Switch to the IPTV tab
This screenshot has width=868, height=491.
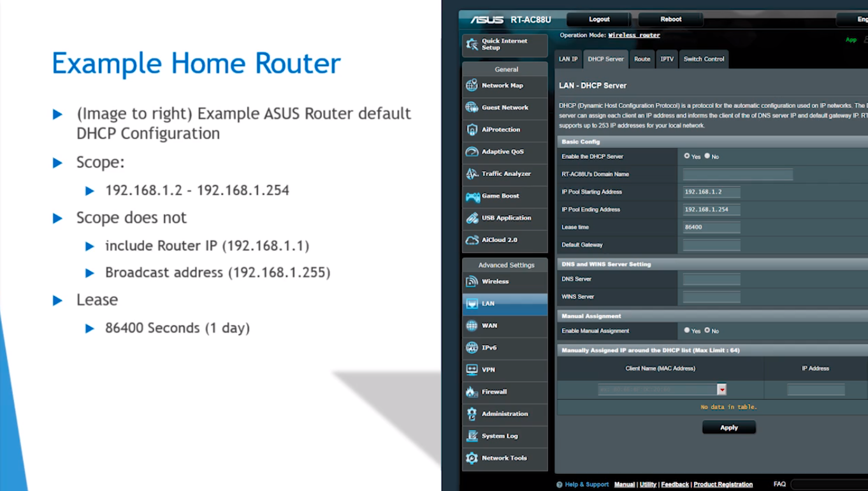(667, 59)
